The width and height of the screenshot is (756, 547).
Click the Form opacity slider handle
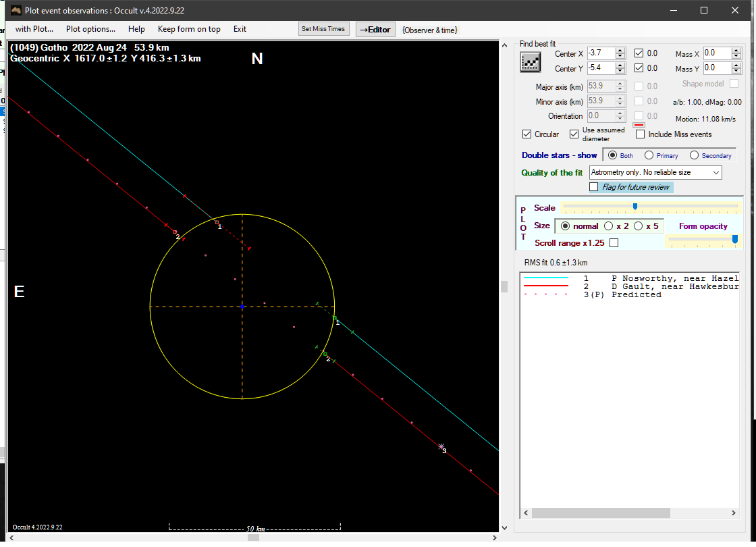tap(735, 239)
